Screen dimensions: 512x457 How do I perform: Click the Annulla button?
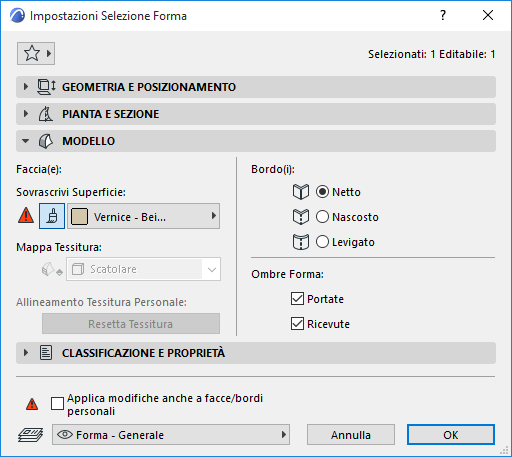[351, 435]
